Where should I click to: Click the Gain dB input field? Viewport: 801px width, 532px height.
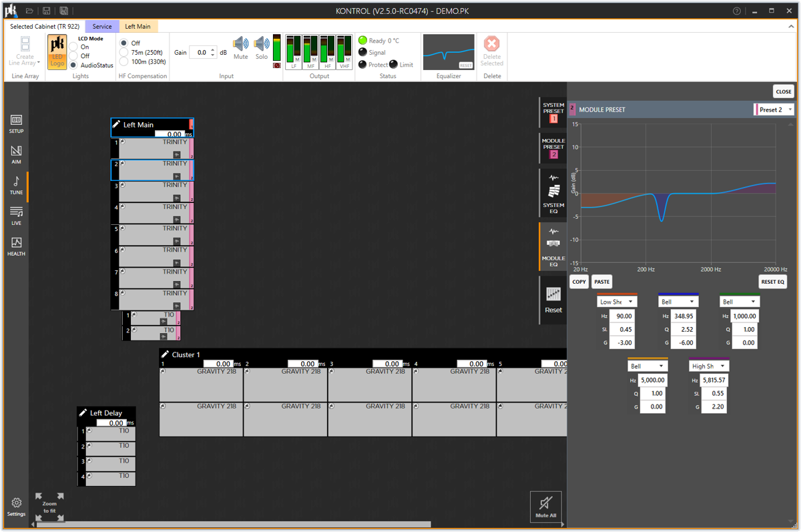tap(200, 52)
